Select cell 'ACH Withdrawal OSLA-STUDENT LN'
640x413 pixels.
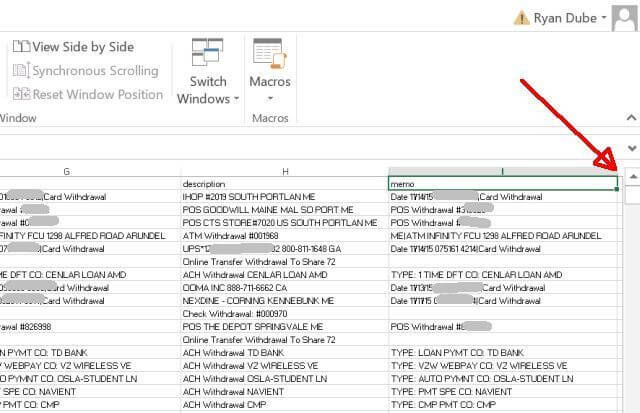[x=284, y=379]
